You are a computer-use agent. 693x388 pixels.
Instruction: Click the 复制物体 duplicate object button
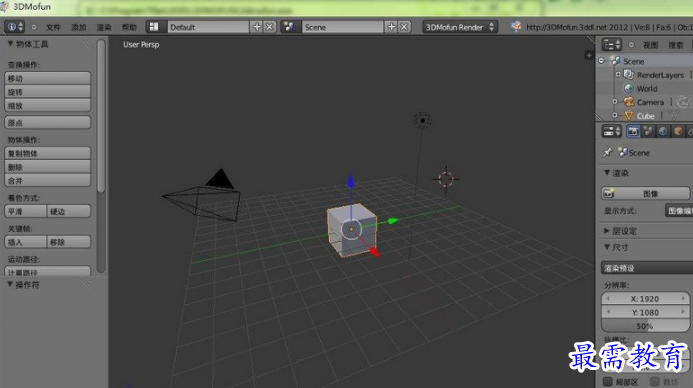click(48, 153)
